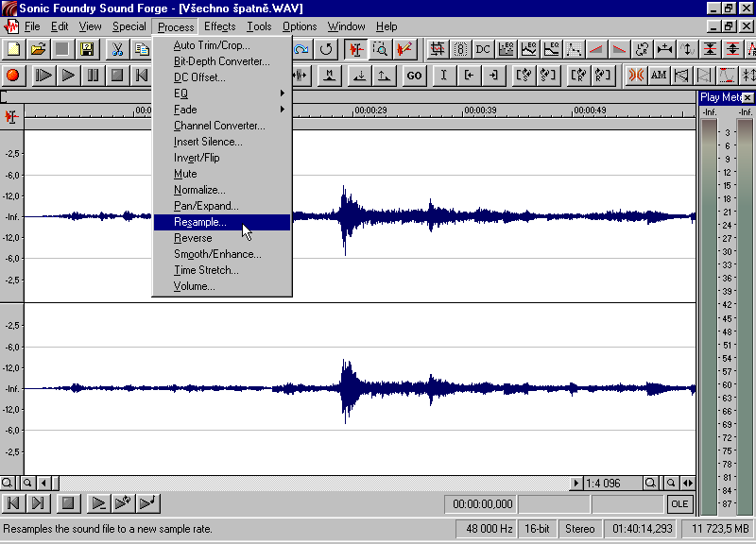This screenshot has height=544, width=756.
Task: Close the Play Meters panel
Action: [747, 98]
